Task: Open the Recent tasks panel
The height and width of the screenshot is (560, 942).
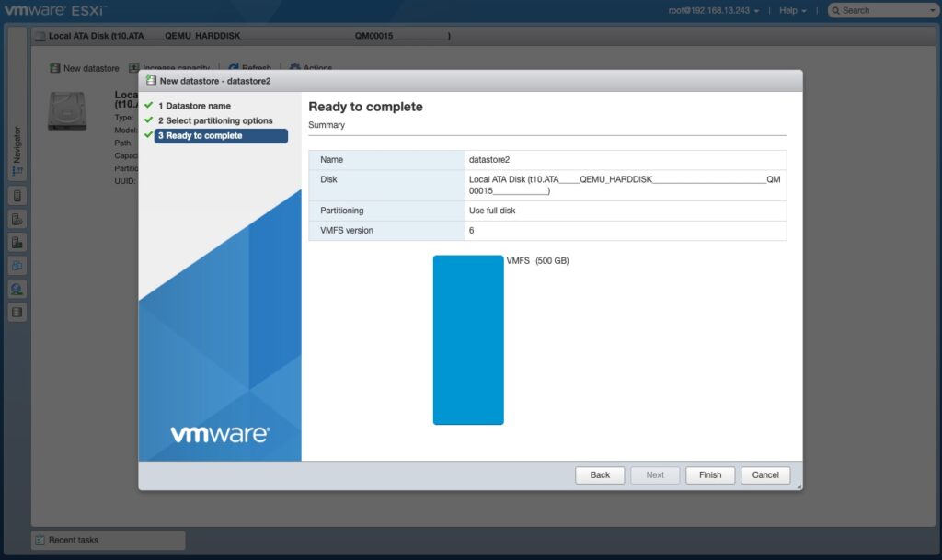Action: 109,540
